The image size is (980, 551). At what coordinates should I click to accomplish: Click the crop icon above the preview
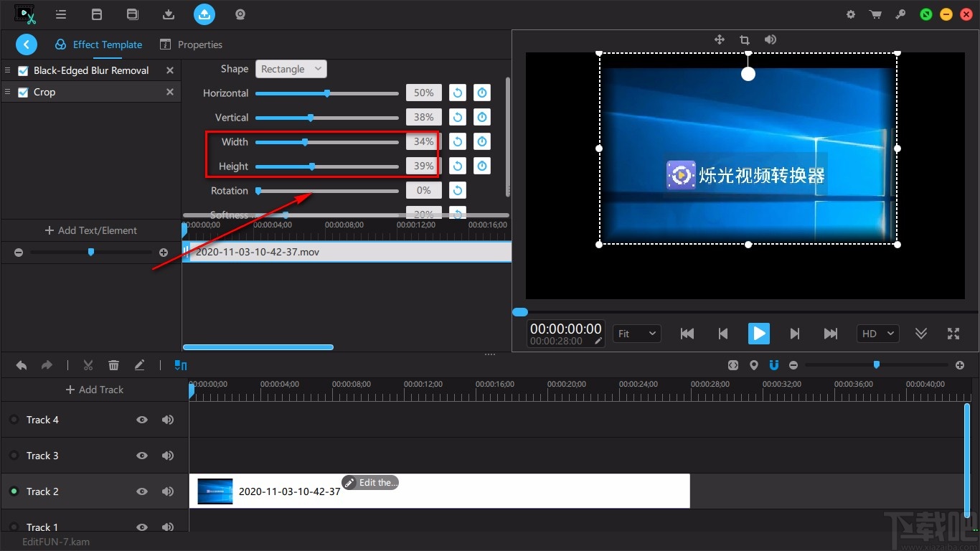coord(744,40)
